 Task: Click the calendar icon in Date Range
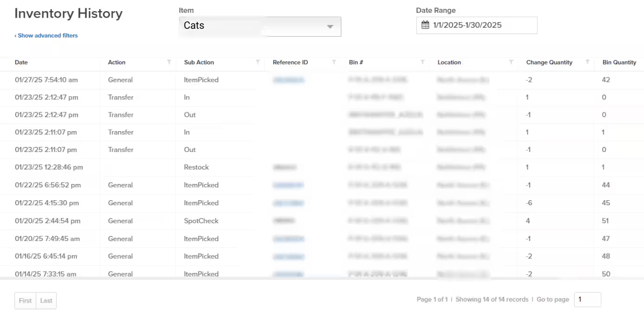425,25
